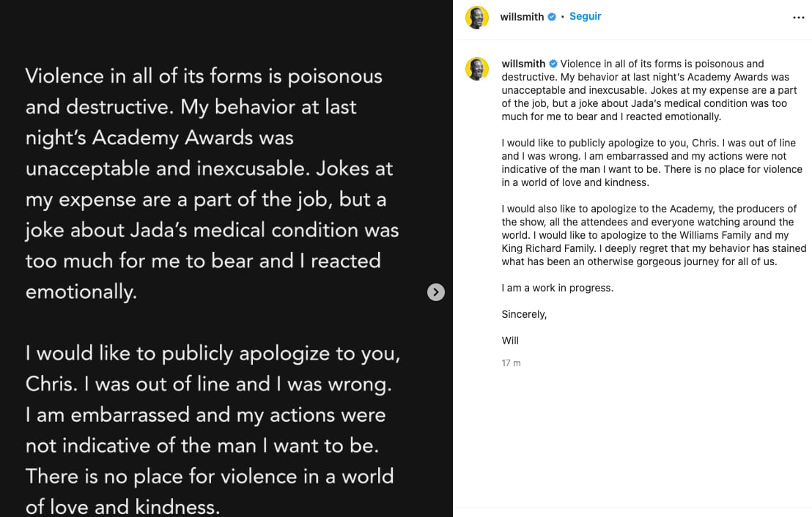812x517 pixels.
Task: Click the caption willsmith profile avatar
Action: pos(477,68)
